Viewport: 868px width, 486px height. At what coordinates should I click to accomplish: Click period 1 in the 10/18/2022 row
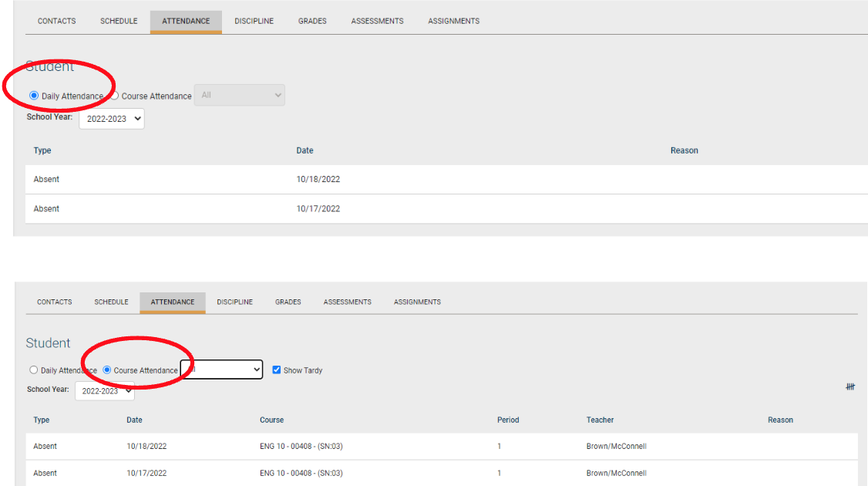tap(499, 446)
